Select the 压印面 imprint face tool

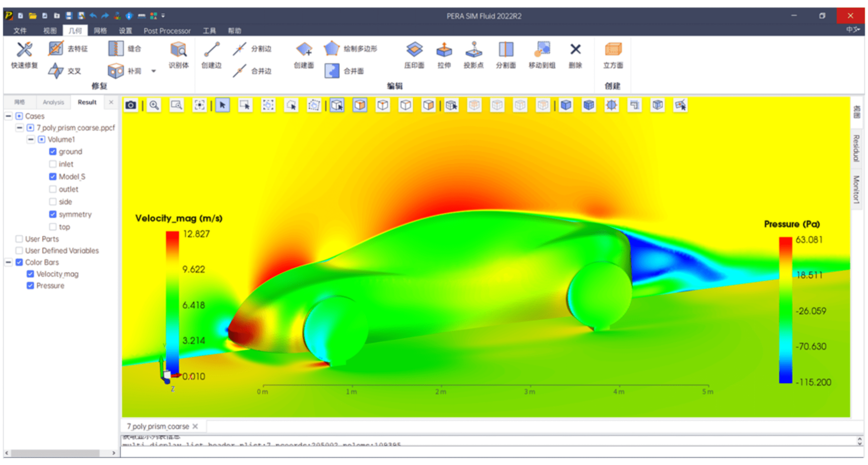point(414,55)
